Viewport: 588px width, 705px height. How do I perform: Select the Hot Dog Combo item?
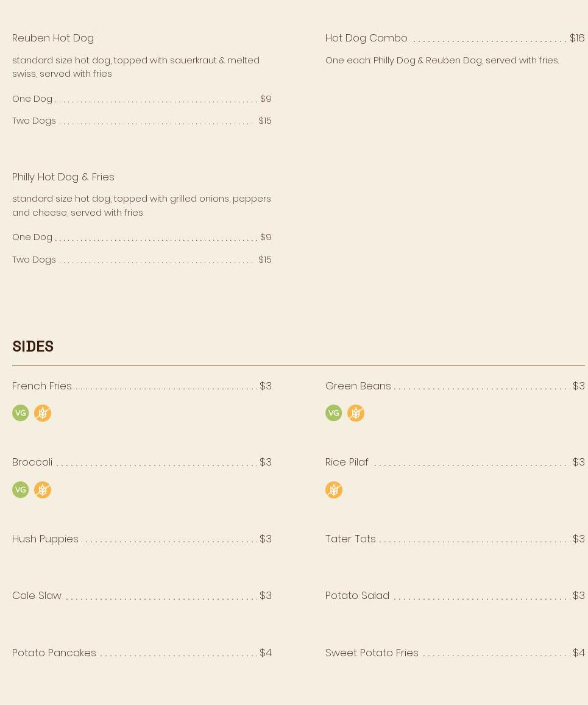(455, 38)
